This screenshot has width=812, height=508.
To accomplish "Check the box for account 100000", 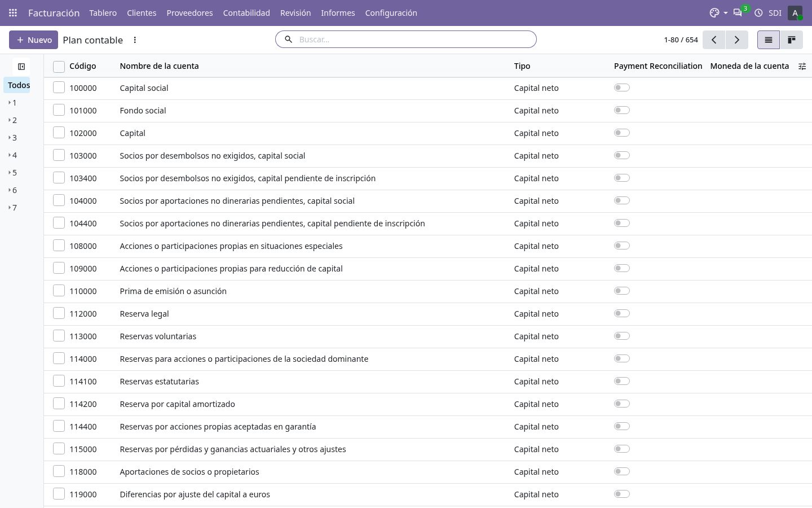I will pos(59,87).
